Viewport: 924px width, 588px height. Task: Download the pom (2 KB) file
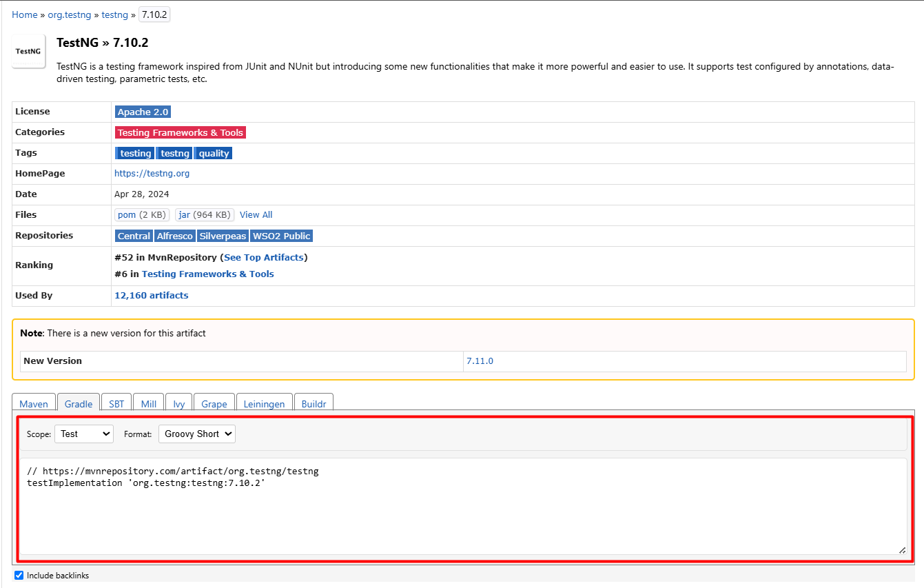142,215
